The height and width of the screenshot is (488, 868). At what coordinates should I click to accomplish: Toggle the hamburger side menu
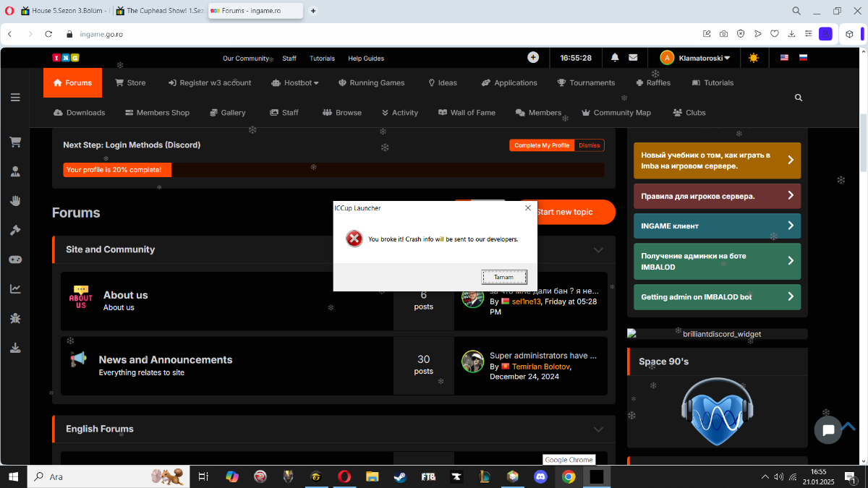[14, 98]
